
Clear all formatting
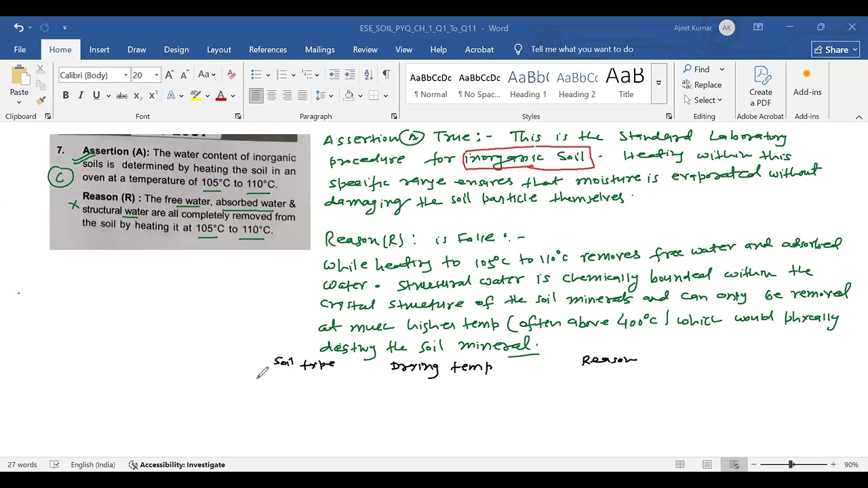(x=231, y=75)
